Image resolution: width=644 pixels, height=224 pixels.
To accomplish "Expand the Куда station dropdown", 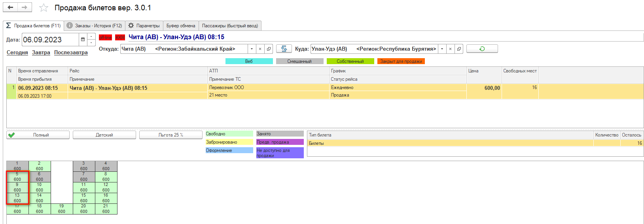I will click(x=442, y=49).
